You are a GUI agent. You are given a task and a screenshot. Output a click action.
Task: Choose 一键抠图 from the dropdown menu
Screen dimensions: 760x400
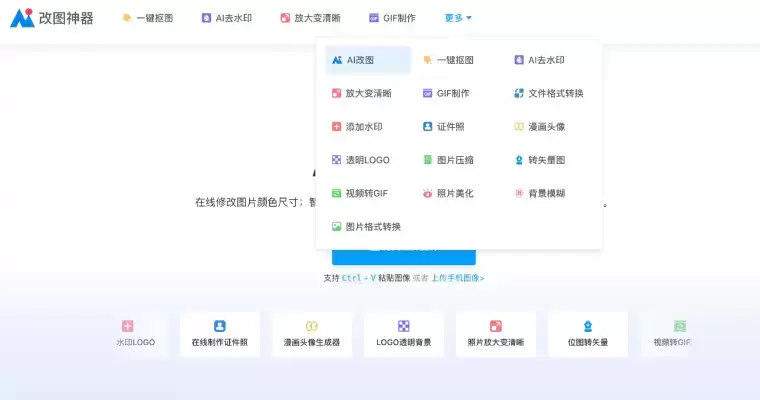click(x=448, y=60)
